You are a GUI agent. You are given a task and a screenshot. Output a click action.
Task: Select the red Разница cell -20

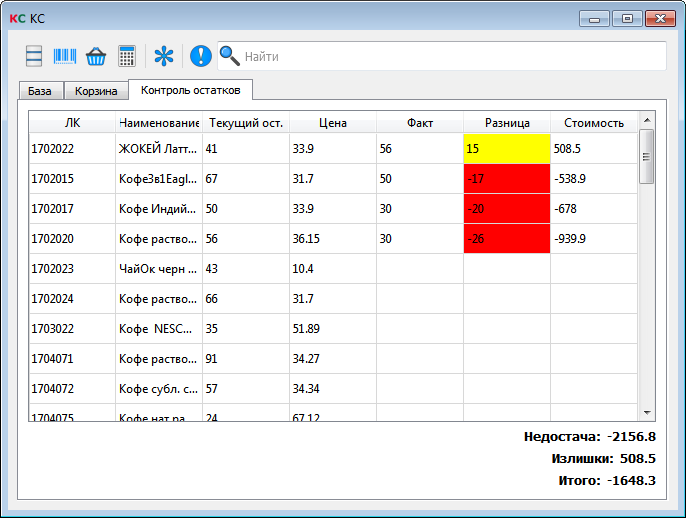click(507, 209)
